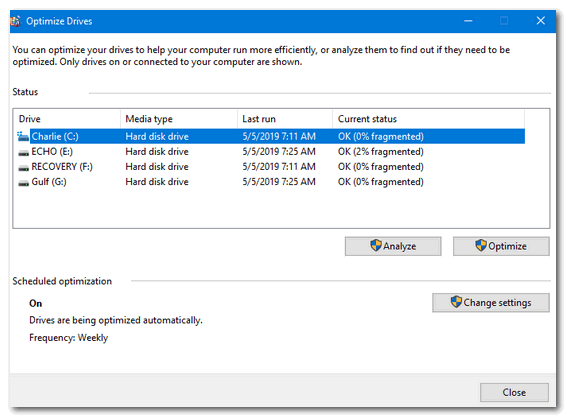Click the shield icon on Optimize button
Image resolution: width=567 pixels, height=418 pixels.
(481, 246)
